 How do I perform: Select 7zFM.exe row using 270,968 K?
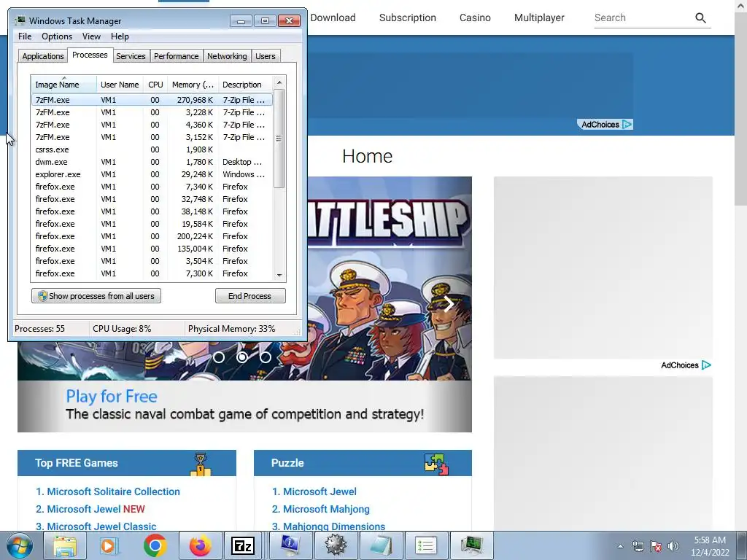152,100
